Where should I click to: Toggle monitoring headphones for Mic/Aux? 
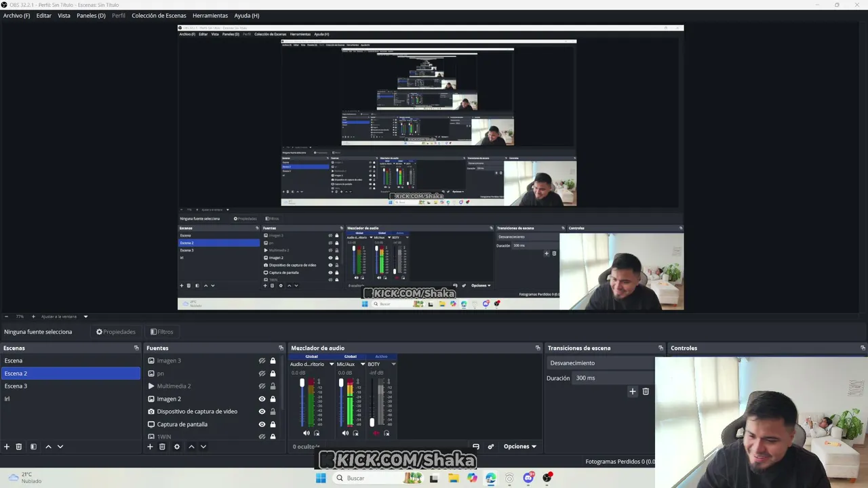(x=355, y=433)
